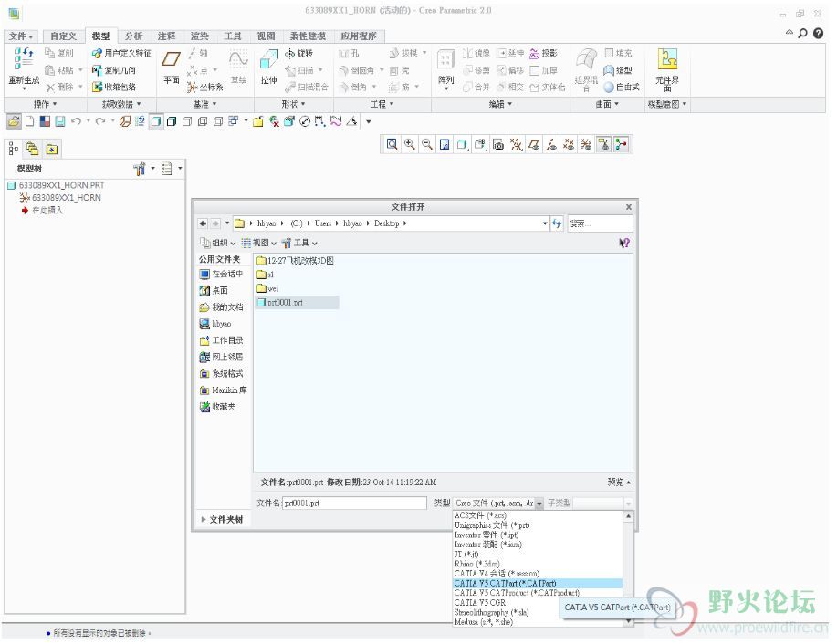Expand the 基准 group dropdown

point(205,104)
